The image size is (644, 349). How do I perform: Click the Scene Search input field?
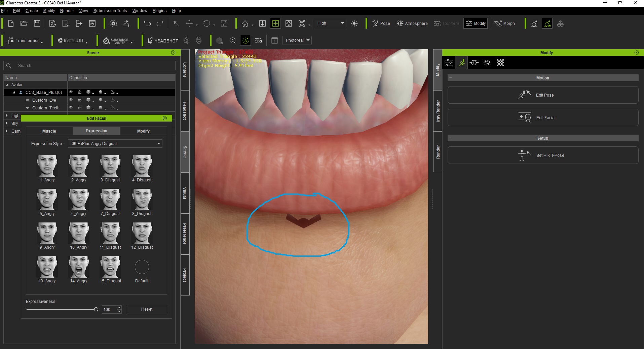[89, 66]
